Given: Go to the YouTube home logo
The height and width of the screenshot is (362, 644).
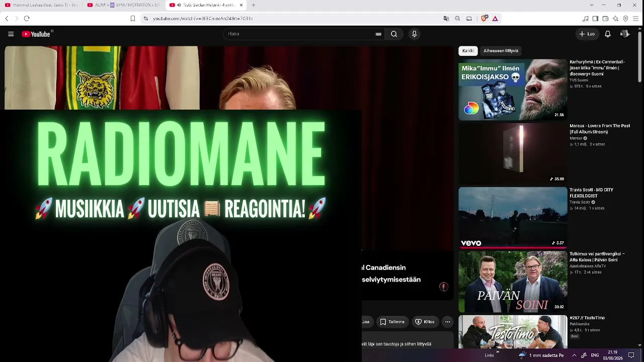Looking at the screenshot, I should point(37,34).
